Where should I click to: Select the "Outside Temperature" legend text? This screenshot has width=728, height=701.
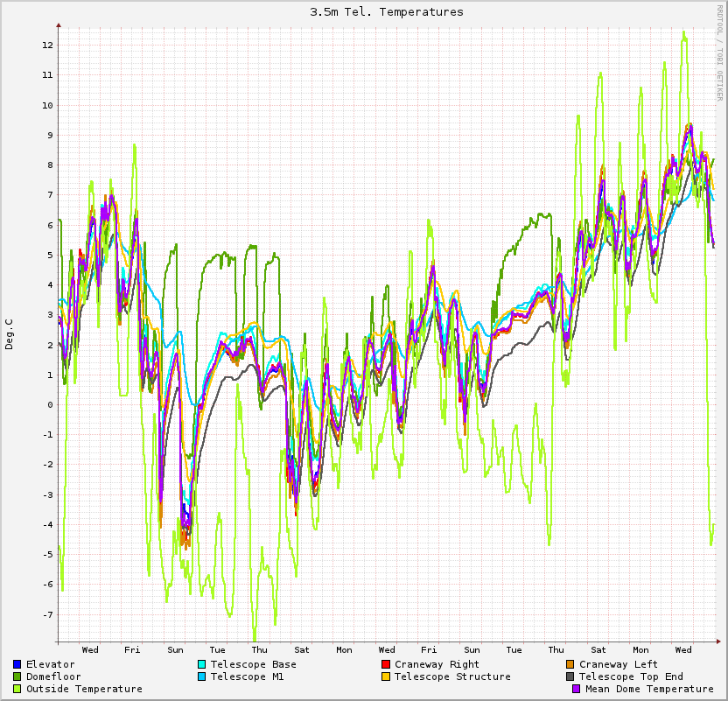click(x=84, y=689)
